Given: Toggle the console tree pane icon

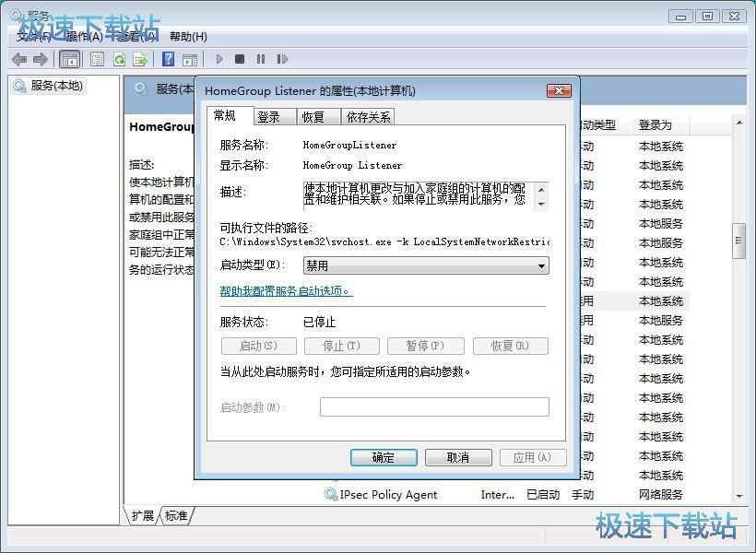Looking at the screenshot, I should tap(69, 59).
